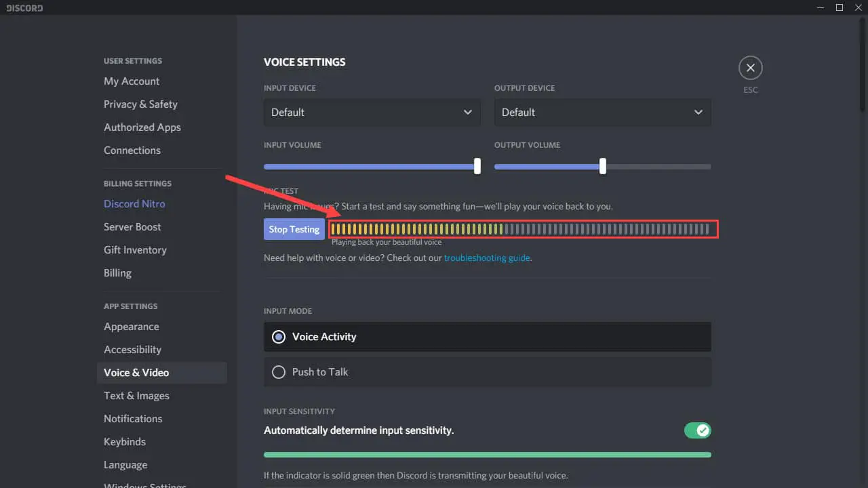The width and height of the screenshot is (868, 488).
Task: Click the Stop Testing button
Action: (x=294, y=229)
